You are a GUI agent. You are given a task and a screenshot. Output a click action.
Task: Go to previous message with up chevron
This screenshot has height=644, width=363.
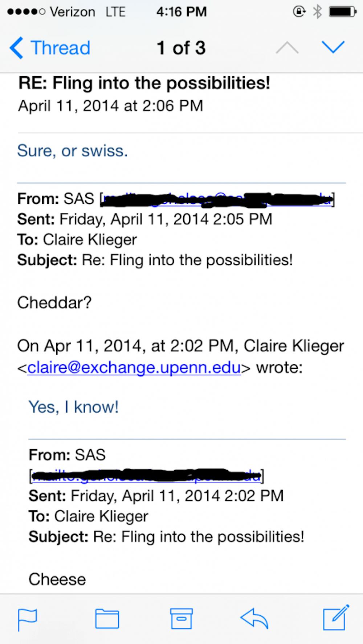pyautogui.click(x=287, y=47)
